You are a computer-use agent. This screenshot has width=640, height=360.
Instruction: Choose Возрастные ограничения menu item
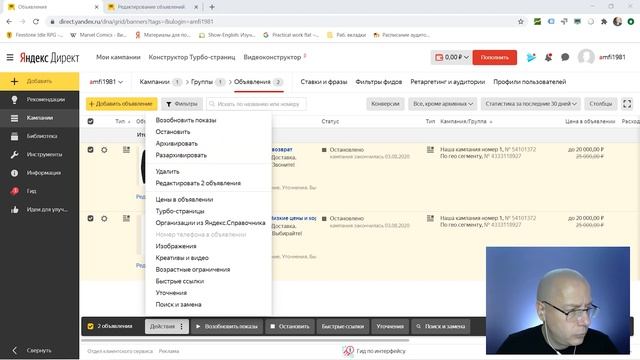[193, 270]
